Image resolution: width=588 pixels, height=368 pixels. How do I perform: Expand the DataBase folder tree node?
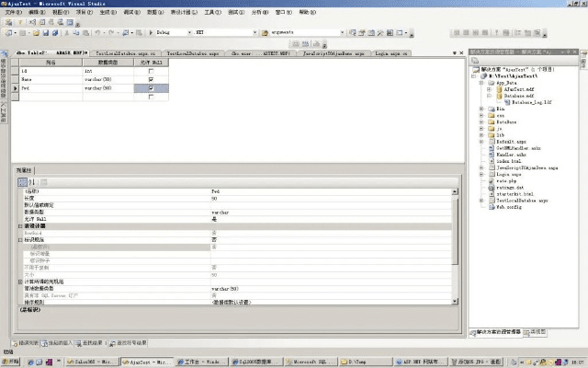481,121
